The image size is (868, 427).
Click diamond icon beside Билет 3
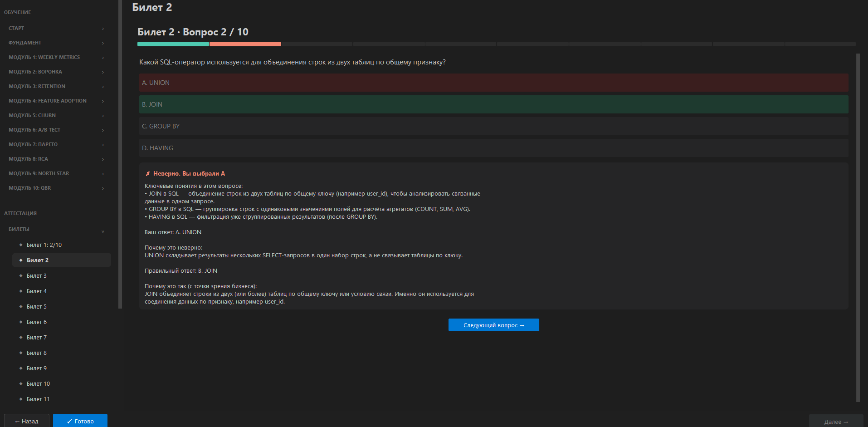tap(21, 276)
